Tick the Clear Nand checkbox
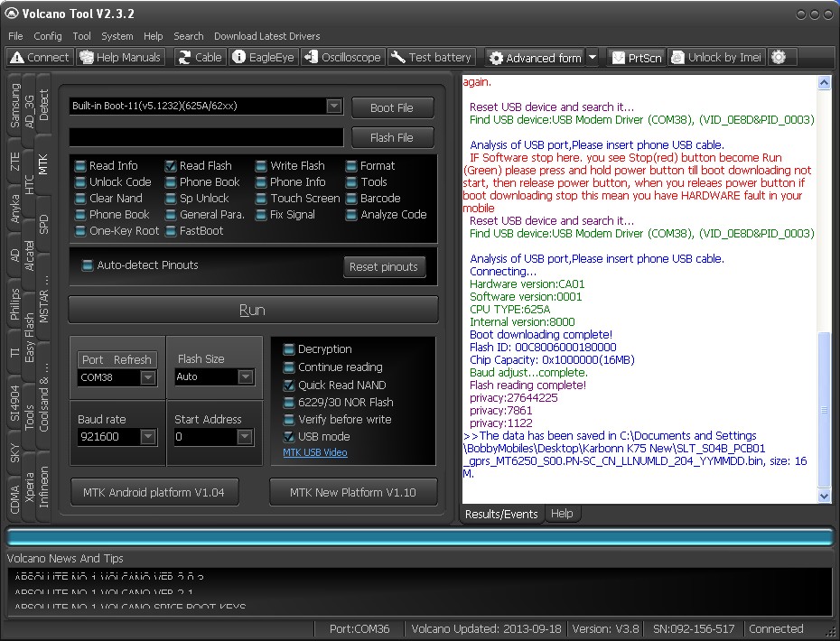Viewport: 840px width, 641px height. [80, 198]
